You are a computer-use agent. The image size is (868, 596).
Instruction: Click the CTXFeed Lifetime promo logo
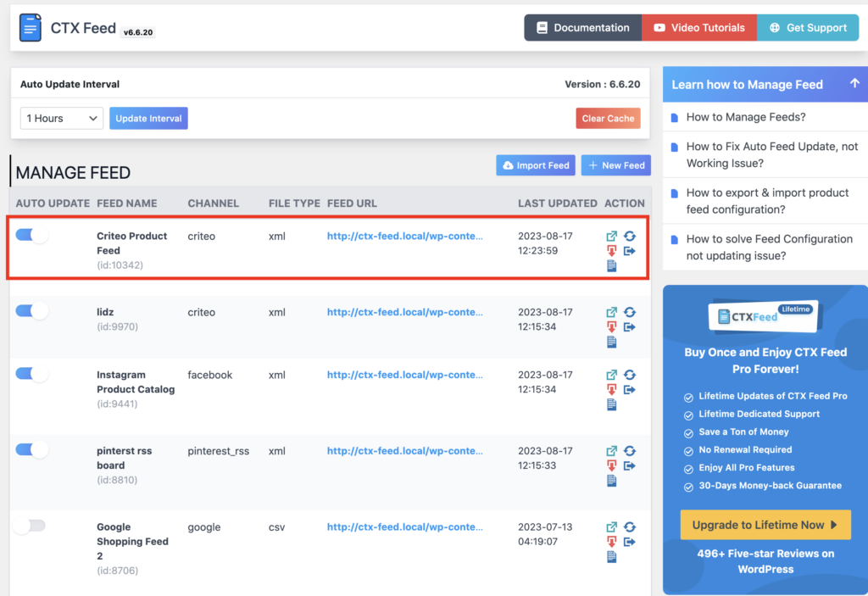765,315
